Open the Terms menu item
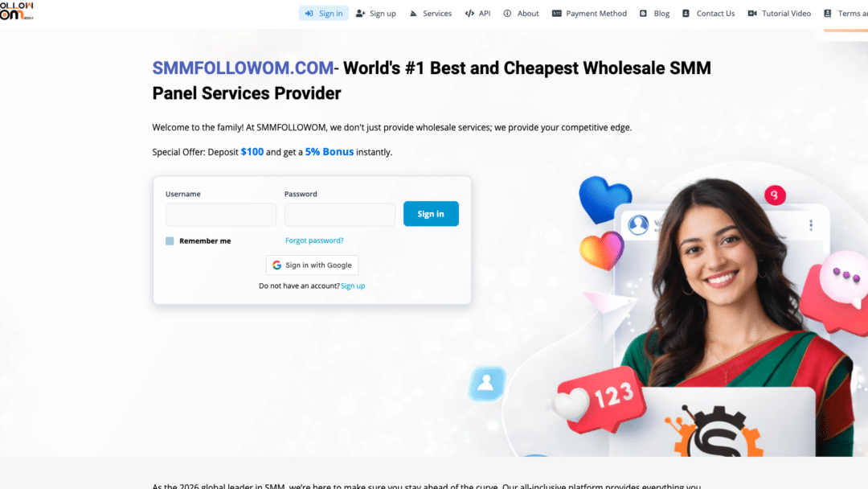Viewport: 868px width, 489px height. tap(845, 14)
